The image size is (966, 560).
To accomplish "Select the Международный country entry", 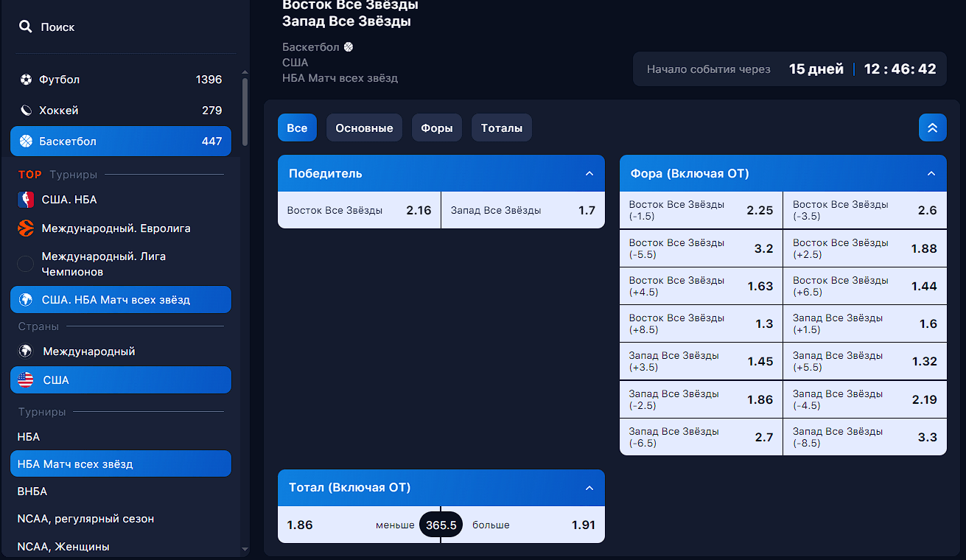I will tap(121, 351).
